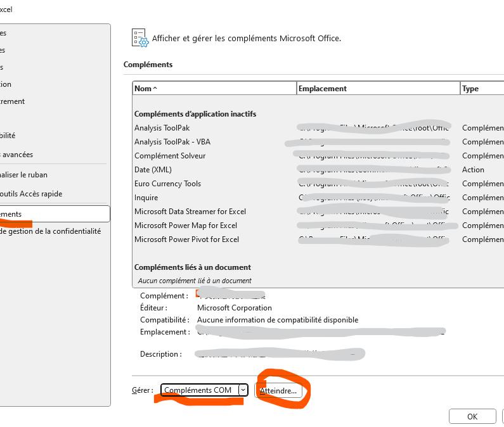The height and width of the screenshot is (427, 504).
Task: Select the Analysis ToolPak add-in row
Action: (318, 128)
